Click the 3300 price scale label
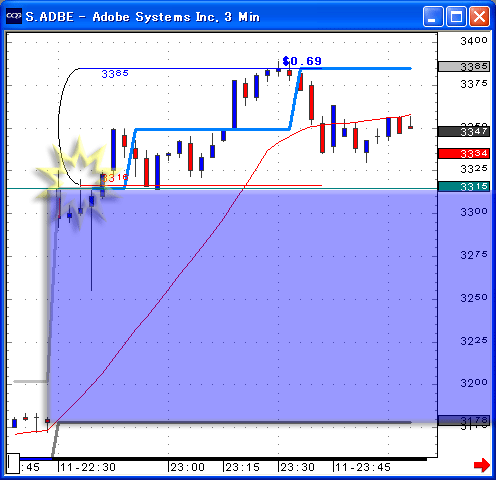Screen dimensions: 496x480 [474, 211]
